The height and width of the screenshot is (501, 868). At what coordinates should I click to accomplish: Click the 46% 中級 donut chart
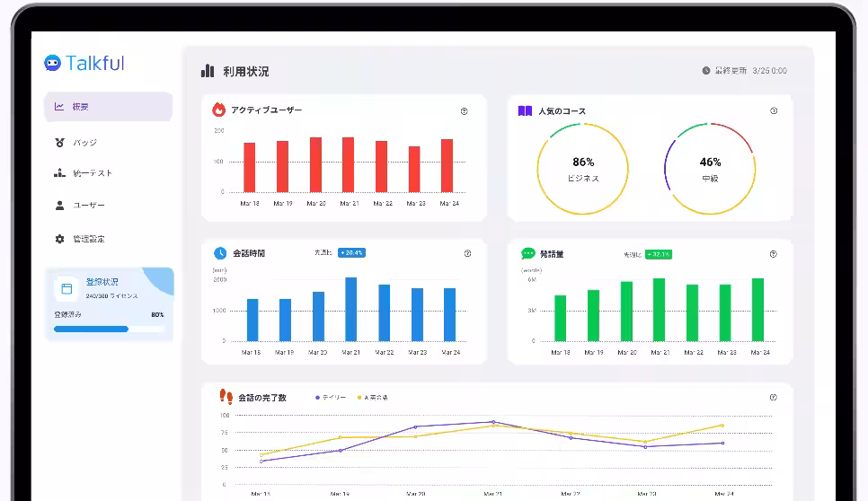point(710,169)
